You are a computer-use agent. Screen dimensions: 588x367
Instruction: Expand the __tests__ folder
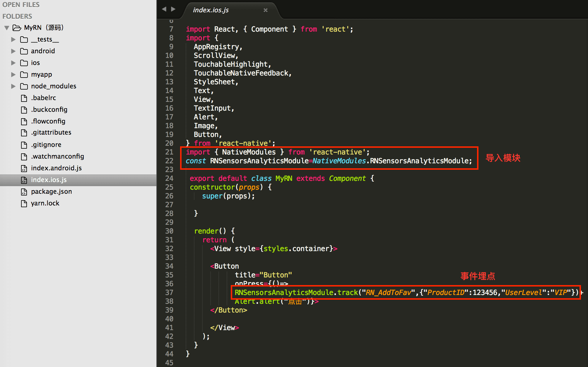pyautogui.click(x=13, y=40)
